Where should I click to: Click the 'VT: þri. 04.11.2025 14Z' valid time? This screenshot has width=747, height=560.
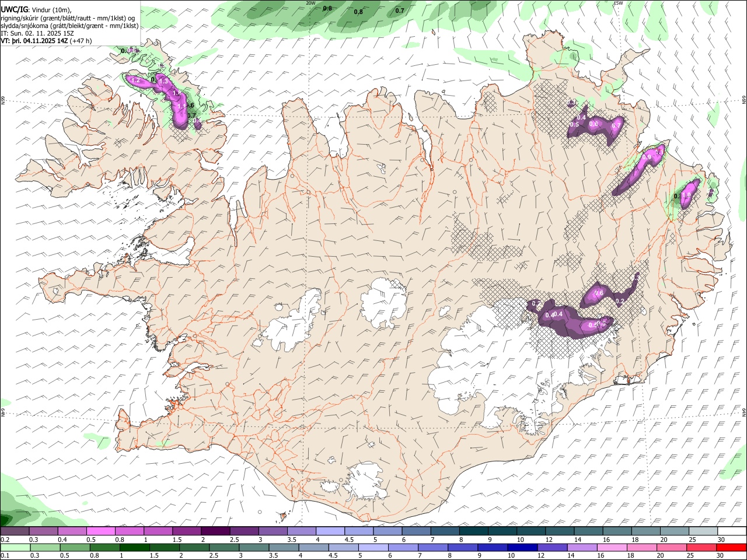(x=34, y=41)
